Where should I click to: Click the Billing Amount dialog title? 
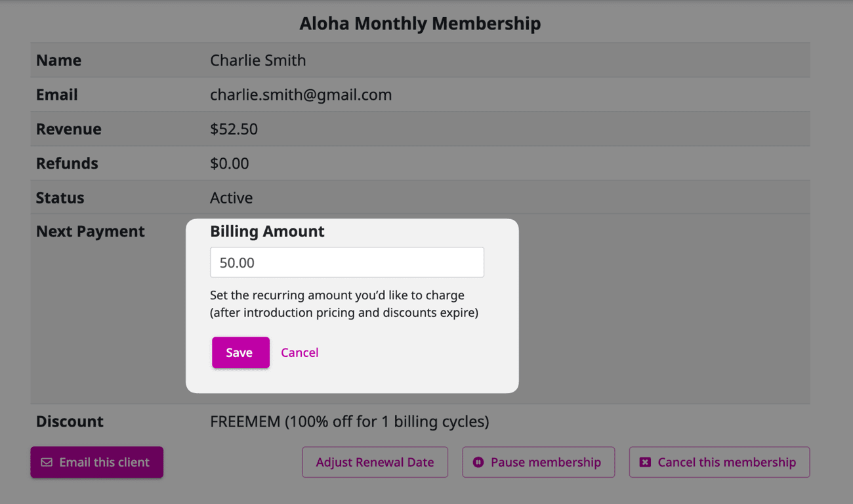coord(267,232)
